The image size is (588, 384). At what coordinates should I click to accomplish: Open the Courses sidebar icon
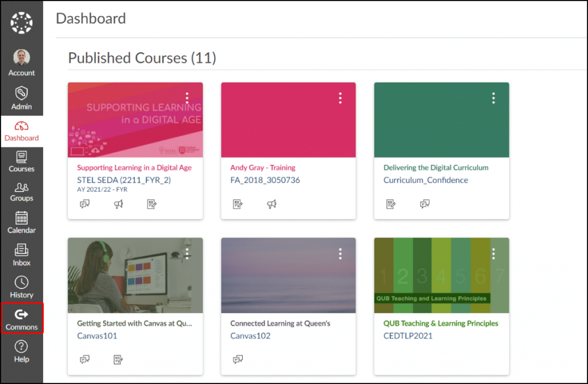(x=21, y=161)
